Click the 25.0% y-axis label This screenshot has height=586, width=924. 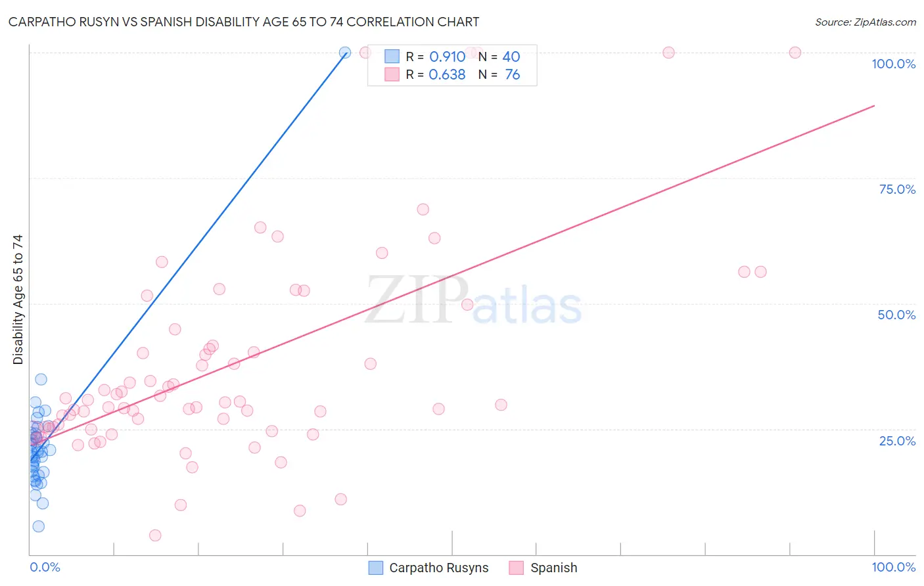tap(897, 441)
